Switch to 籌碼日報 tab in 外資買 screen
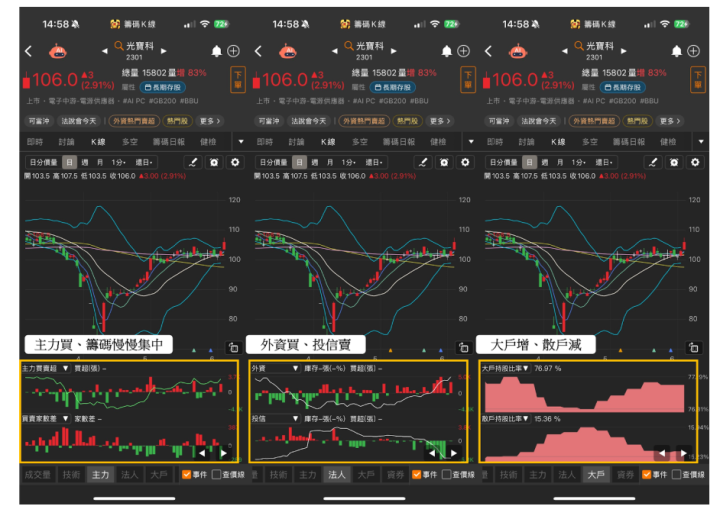The image size is (720, 519). tap(399, 141)
